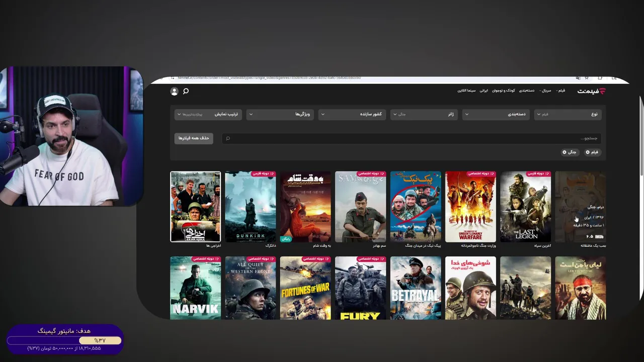Open the سم بهادر movie poster
Viewport: 644px width, 362px height.
click(x=360, y=207)
